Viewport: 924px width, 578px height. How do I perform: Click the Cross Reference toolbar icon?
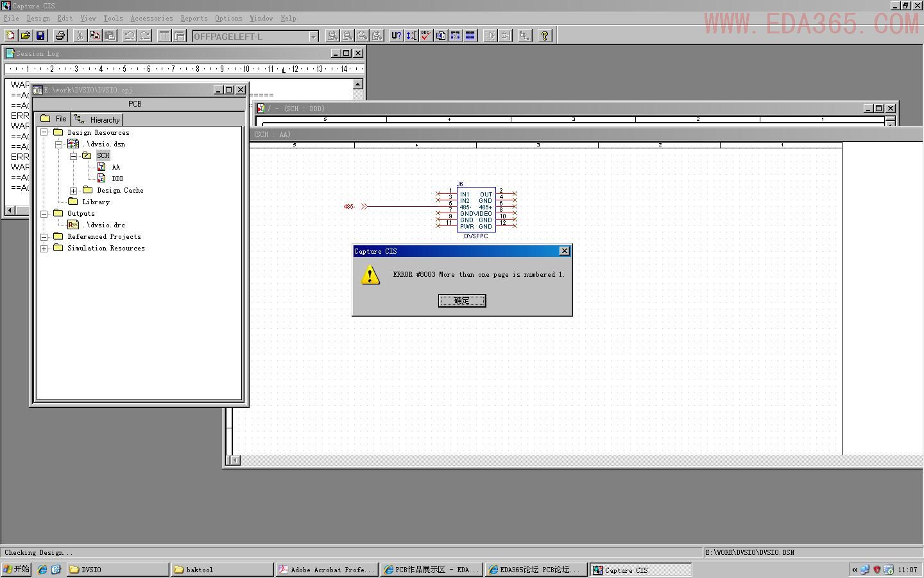pyautogui.click(x=456, y=36)
